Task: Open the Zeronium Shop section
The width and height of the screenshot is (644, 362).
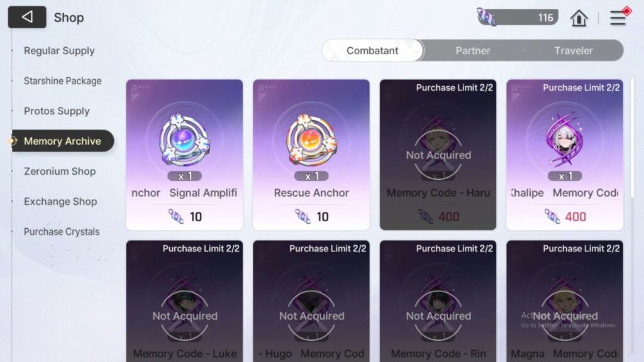Action: (60, 171)
